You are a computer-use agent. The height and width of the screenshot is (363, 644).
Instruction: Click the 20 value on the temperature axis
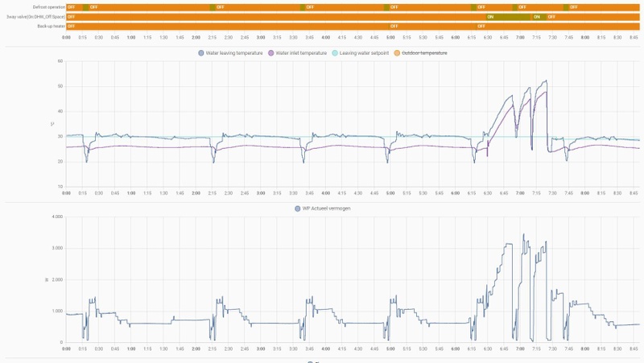60,162
